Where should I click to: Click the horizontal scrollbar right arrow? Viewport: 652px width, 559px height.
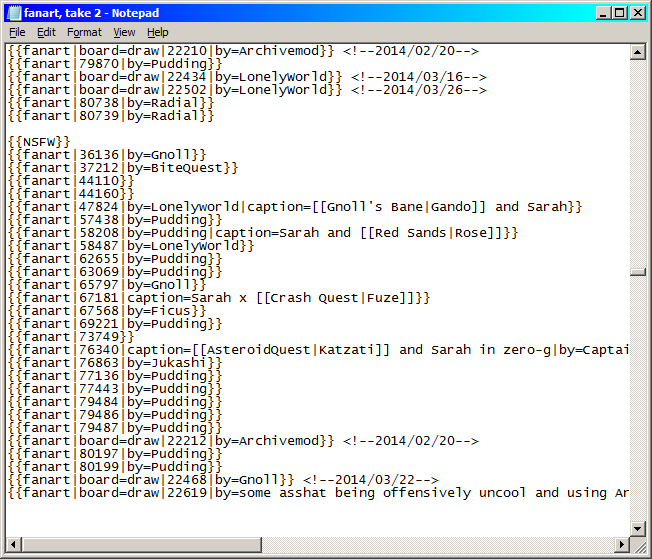(621, 545)
